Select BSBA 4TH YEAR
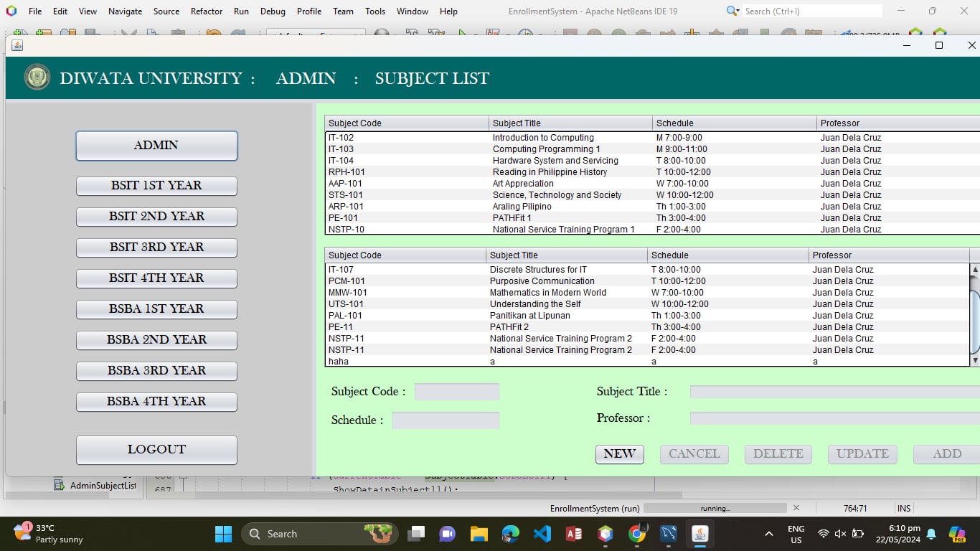Screen dimensions: 980x551 click(156, 402)
